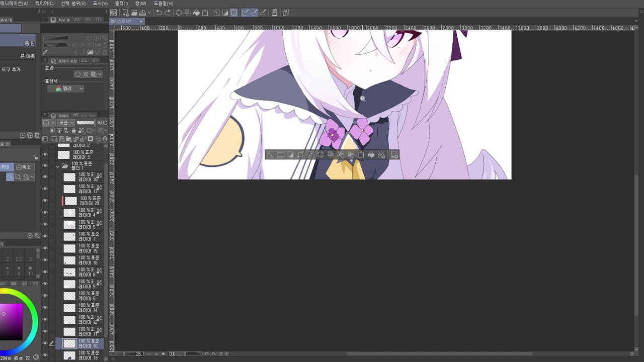Toggle visibility of 레이어 15
Viewport: 644px width, 362px height.
point(45,248)
